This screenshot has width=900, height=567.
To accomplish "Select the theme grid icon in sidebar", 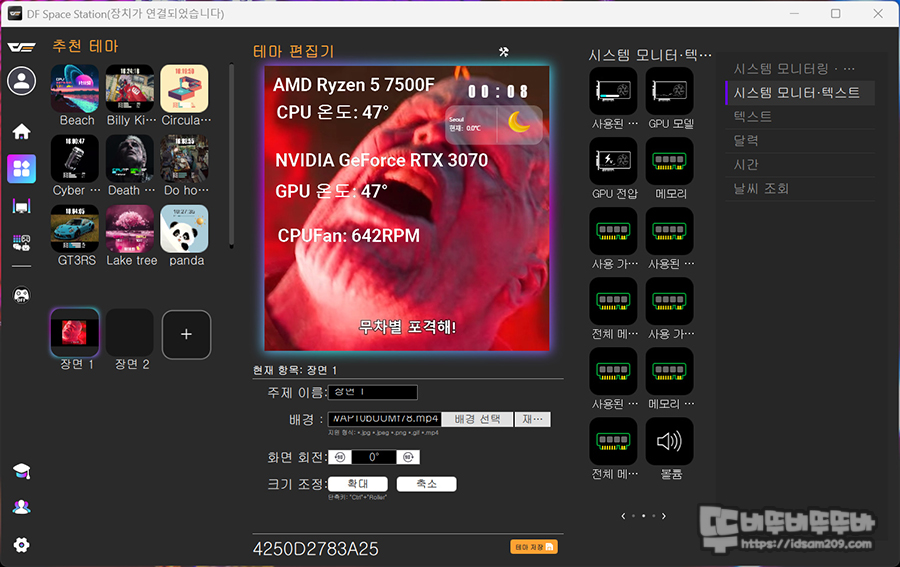I will point(21,169).
